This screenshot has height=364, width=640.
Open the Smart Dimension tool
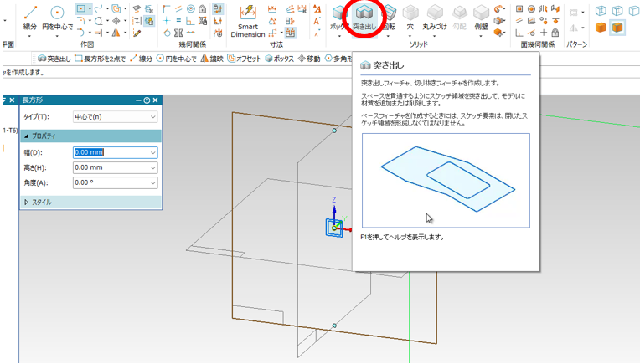click(x=247, y=20)
